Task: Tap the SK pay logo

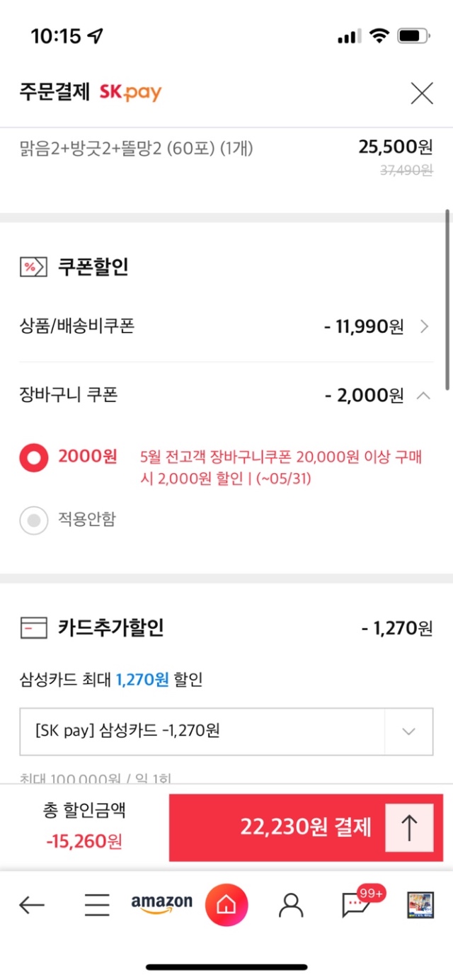Action: tap(130, 92)
